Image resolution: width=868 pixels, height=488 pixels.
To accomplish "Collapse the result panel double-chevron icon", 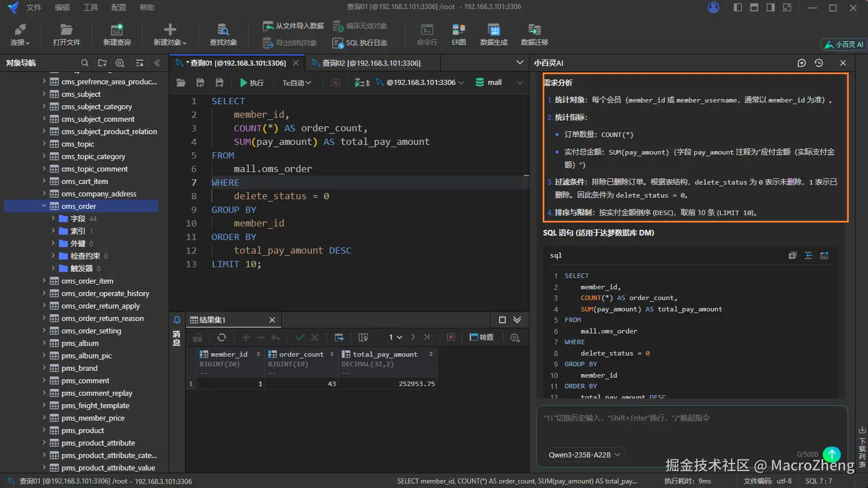I will click(517, 320).
